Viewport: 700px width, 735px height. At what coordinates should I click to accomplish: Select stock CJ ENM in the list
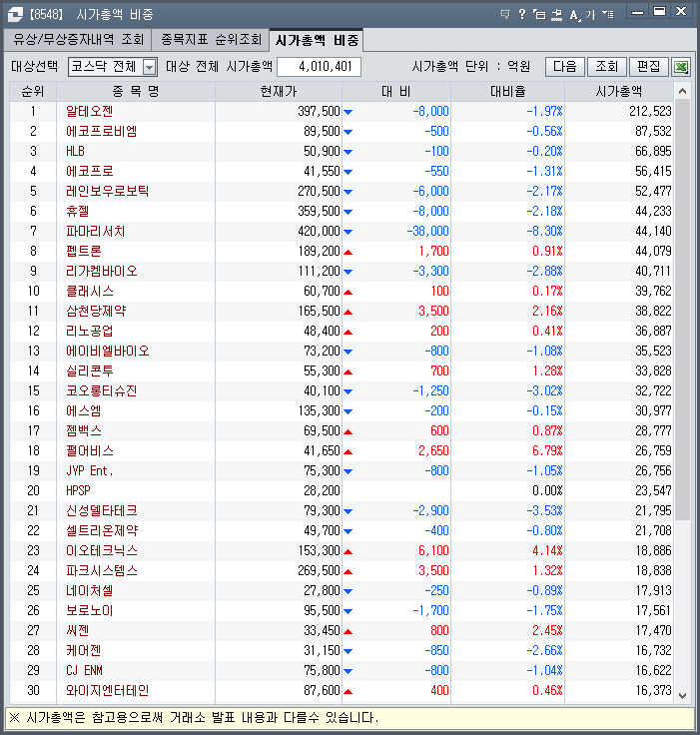point(85,671)
